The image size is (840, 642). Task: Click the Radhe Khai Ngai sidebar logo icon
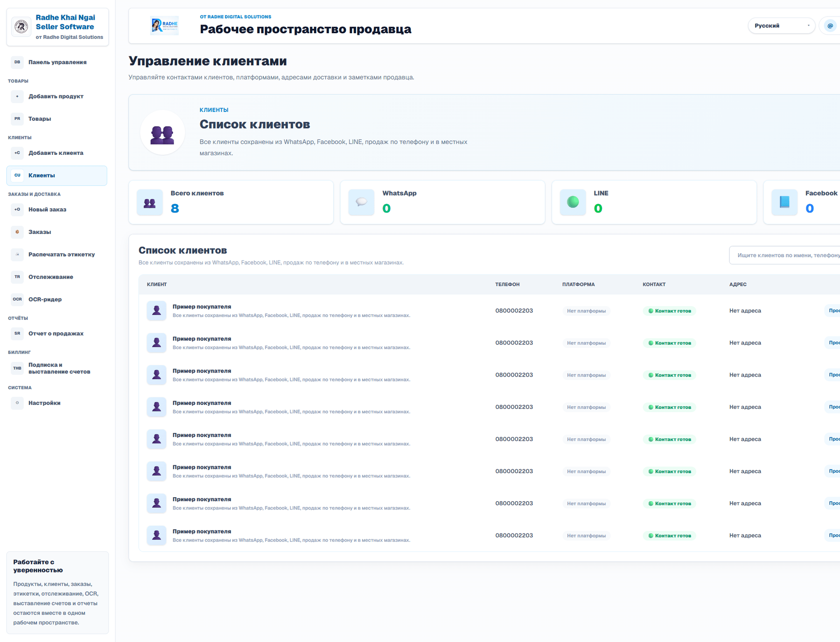pos(21,27)
